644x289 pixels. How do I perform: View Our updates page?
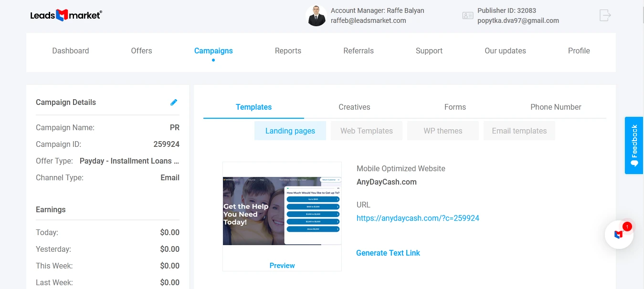[505, 51]
